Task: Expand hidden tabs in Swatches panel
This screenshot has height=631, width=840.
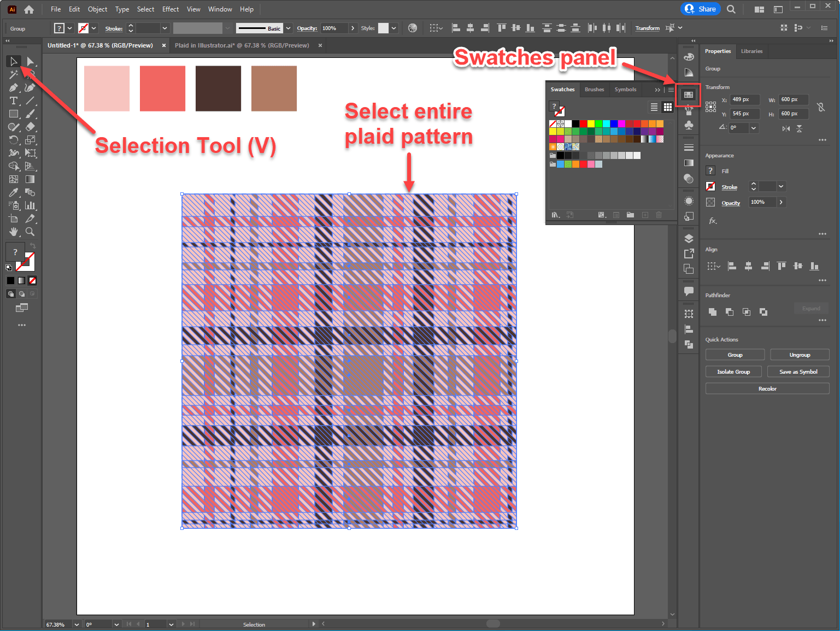Action: [x=657, y=90]
